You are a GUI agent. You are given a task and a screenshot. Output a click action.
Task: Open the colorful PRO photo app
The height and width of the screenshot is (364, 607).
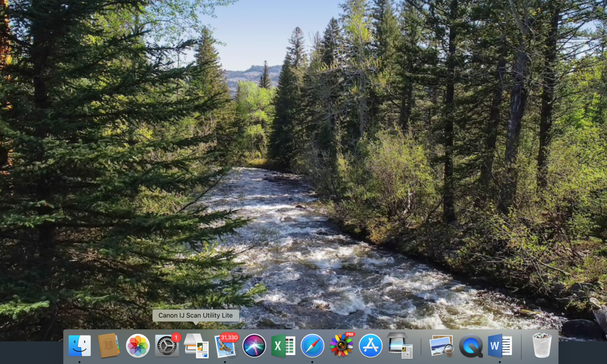[341, 346]
